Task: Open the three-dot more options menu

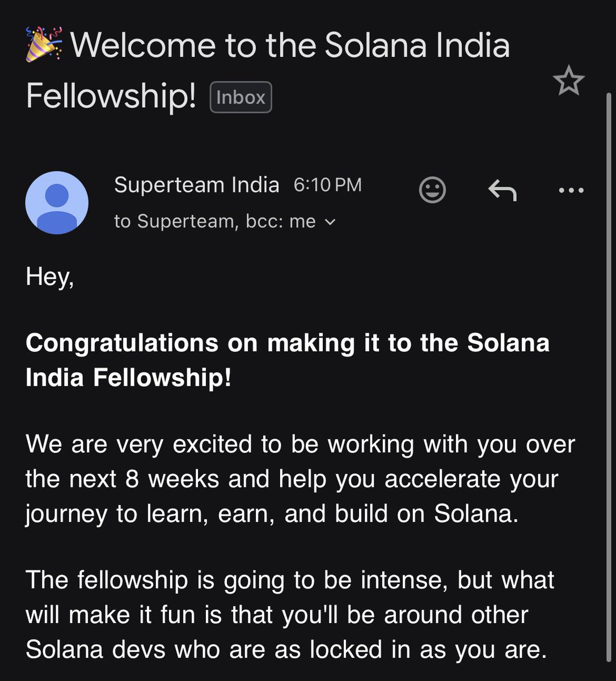Action: (571, 191)
